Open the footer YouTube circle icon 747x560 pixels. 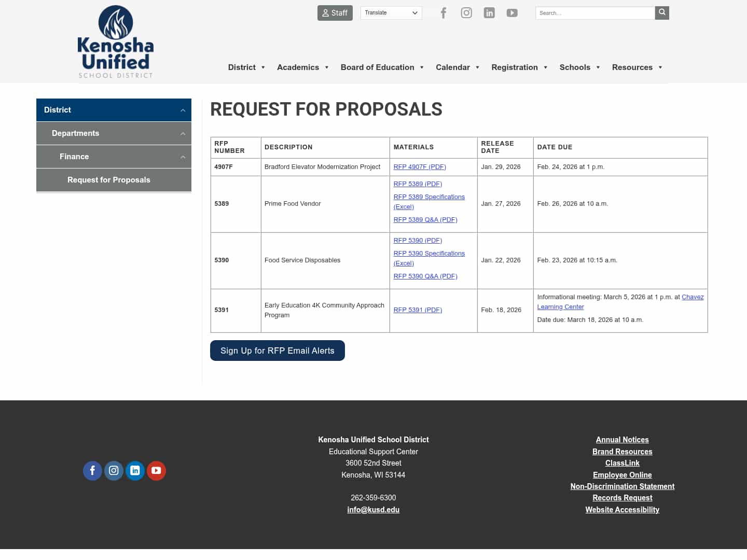156,471
